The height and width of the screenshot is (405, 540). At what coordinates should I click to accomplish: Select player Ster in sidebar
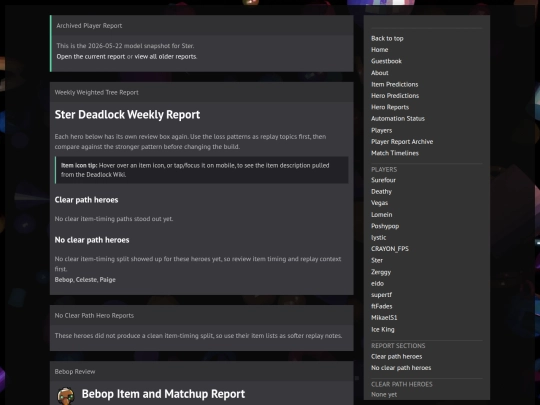pos(377,260)
